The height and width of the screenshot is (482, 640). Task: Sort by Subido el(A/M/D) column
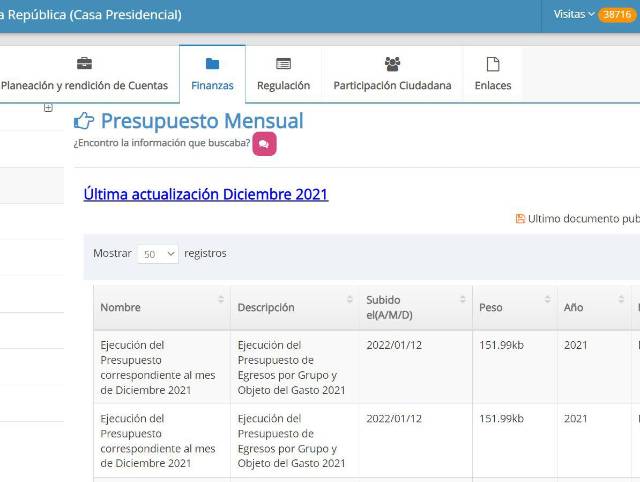point(414,307)
